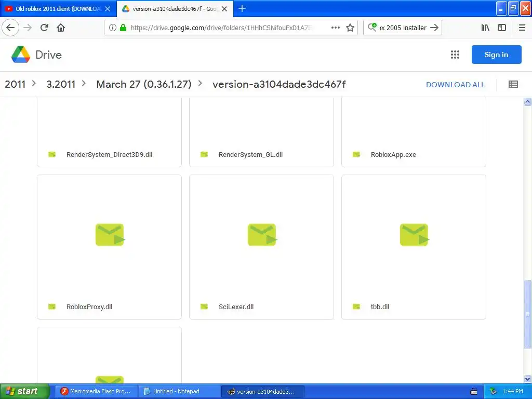Submit search with the go arrow
The image size is (532, 399).
(x=434, y=28)
